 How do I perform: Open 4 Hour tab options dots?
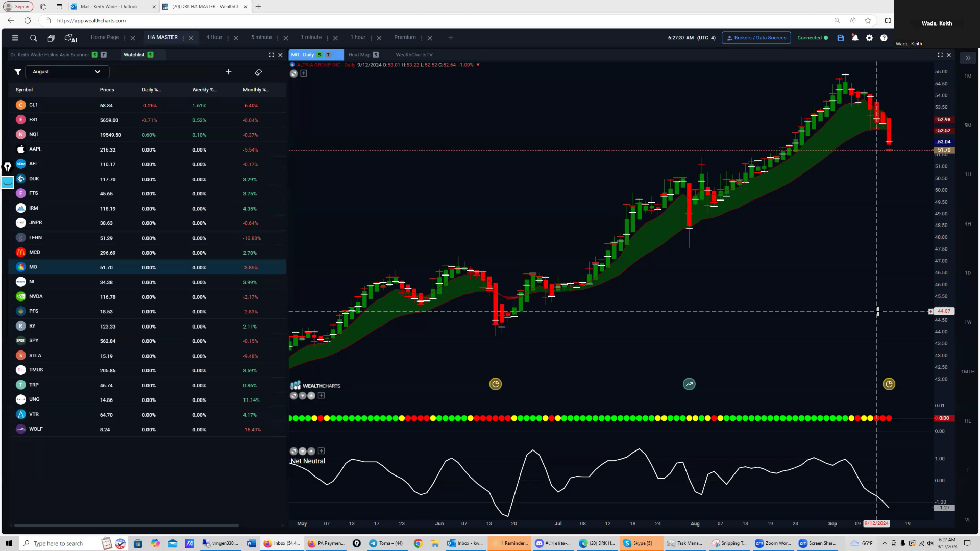tap(228, 38)
